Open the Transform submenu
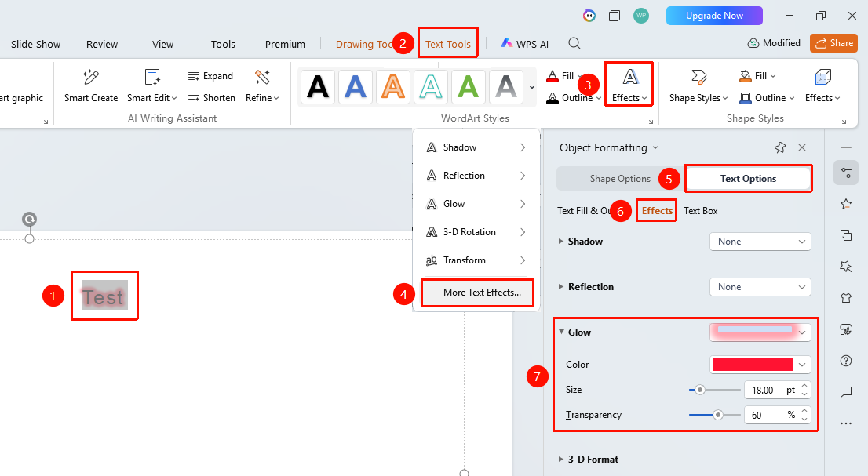The height and width of the screenshot is (476, 868). [x=476, y=260]
